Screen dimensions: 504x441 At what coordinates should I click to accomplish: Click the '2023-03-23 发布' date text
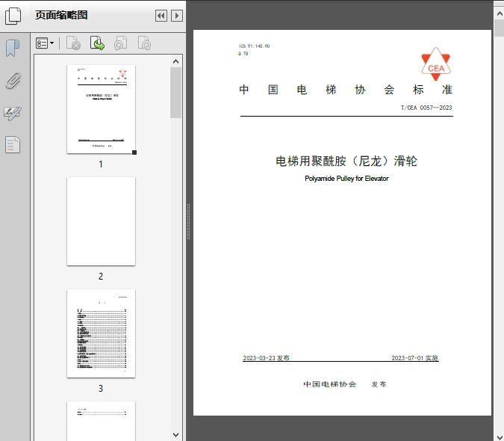click(266, 358)
